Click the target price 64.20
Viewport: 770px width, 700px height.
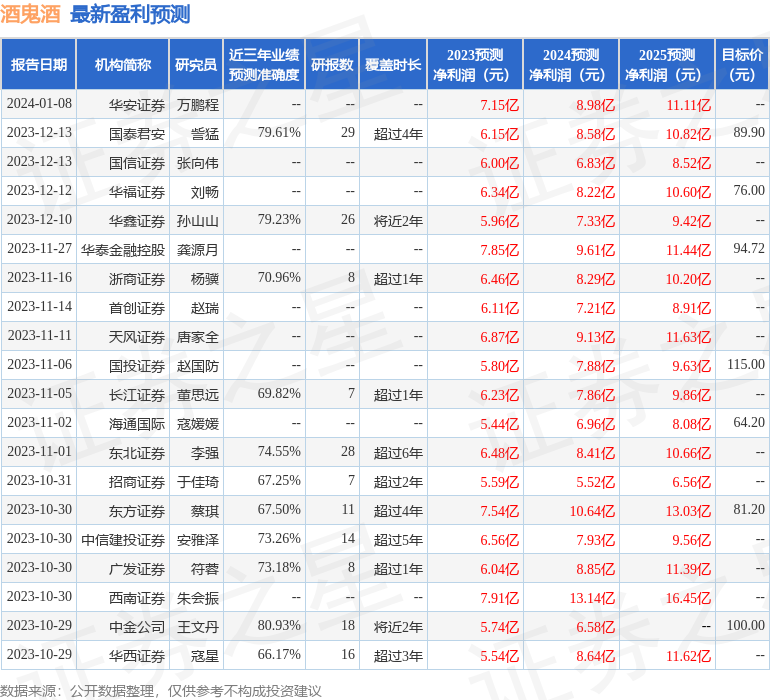coord(749,422)
